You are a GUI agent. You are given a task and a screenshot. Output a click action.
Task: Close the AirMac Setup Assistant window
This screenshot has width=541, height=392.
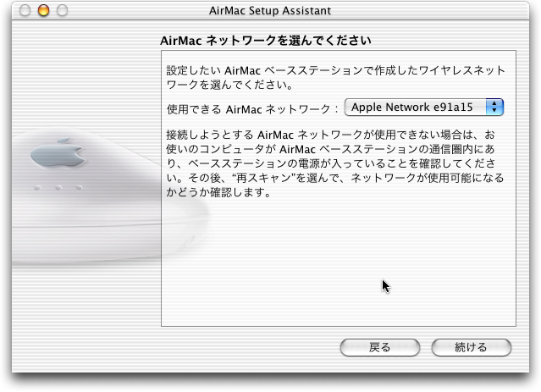pyautogui.click(x=25, y=10)
